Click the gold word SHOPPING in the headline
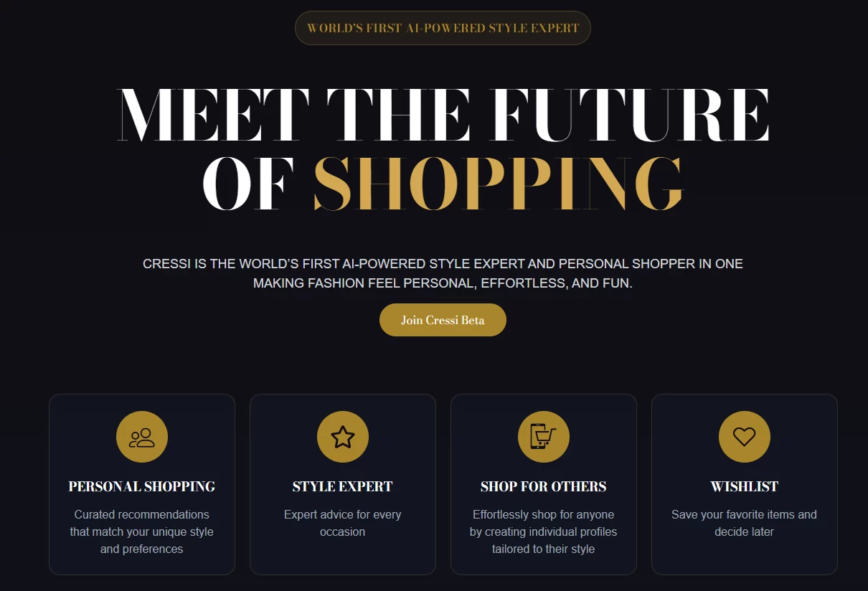Image resolution: width=868 pixels, height=591 pixels. click(x=499, y=183)
